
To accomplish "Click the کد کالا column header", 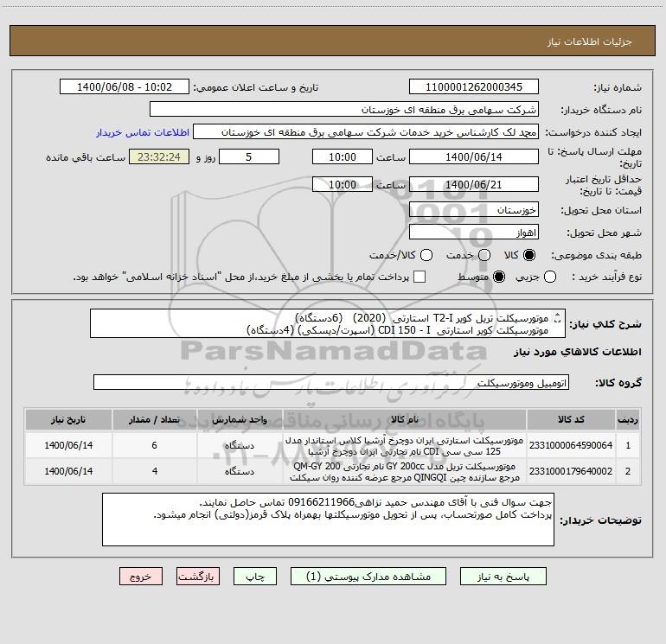I will [571, 420].
